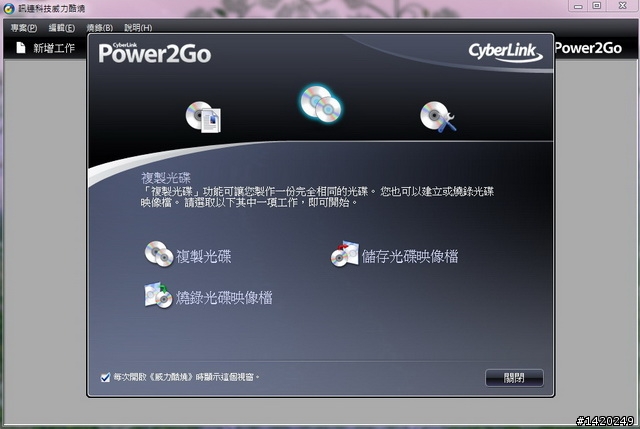The height and width of the screenshot is (429, 640).
Task: Click the CyberLink logo in dialog
Action: [x=505, y=52]
